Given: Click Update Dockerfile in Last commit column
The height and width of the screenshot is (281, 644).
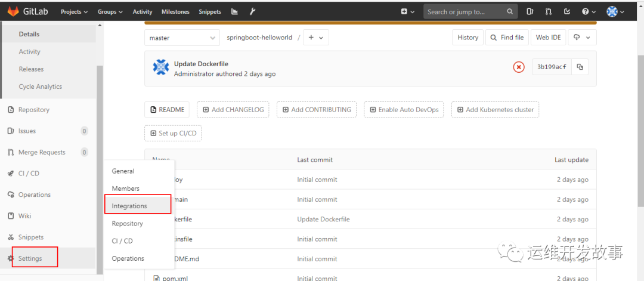Looking at the screenshot, I should (323, 220).
